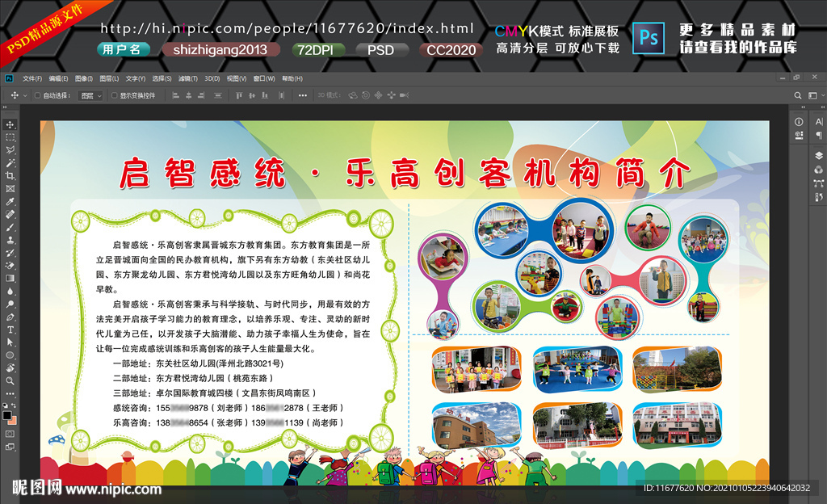Select the Pen tool
The image size is (827, 504).
[10, 317]
